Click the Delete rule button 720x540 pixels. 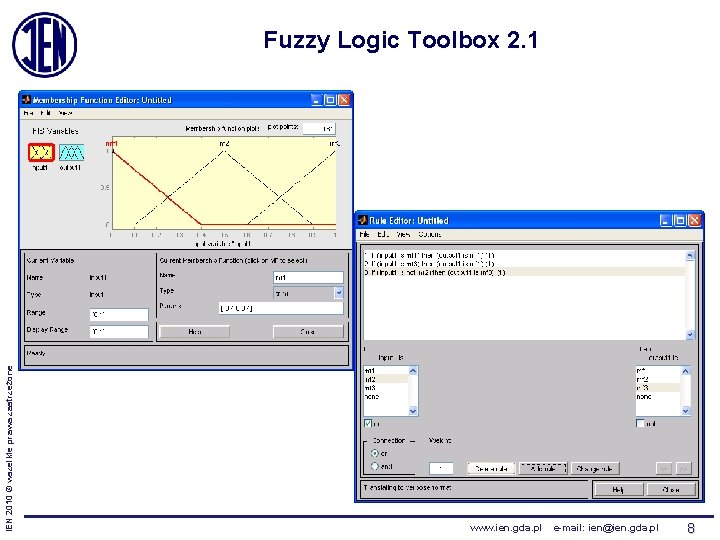pyautogui.click(x=491, y=468)
